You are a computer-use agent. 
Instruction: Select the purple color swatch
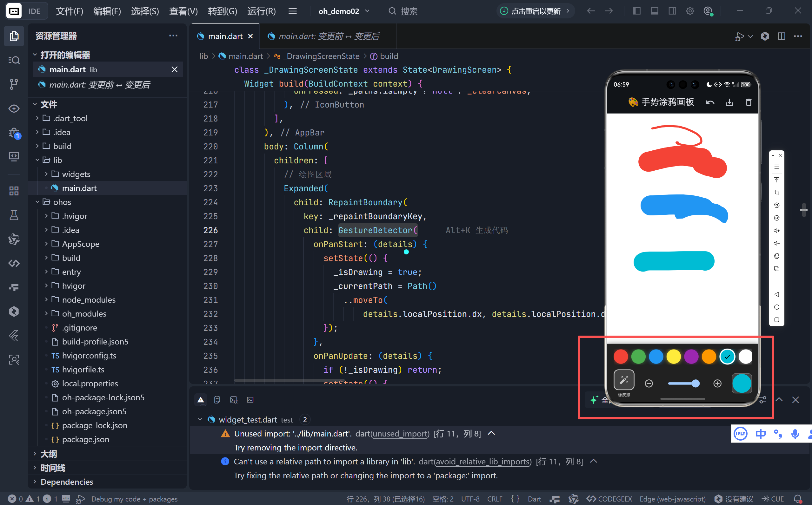[691, 357]
